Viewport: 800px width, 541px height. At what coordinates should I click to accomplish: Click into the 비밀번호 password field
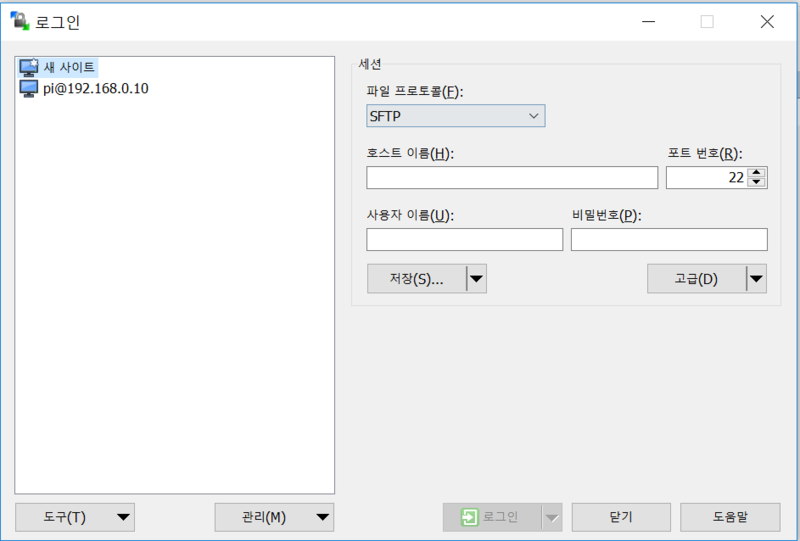(668, 240)
